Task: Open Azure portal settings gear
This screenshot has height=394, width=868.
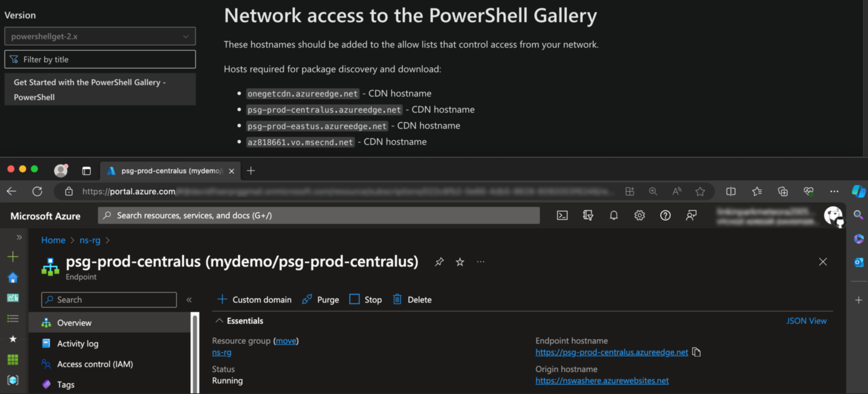Action: point(639,216)
